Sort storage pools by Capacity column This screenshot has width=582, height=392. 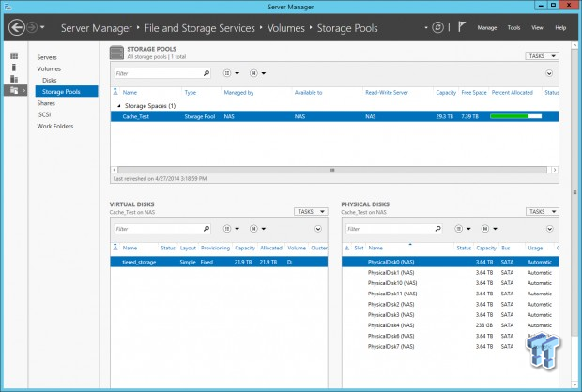click(x=446, y=92)
